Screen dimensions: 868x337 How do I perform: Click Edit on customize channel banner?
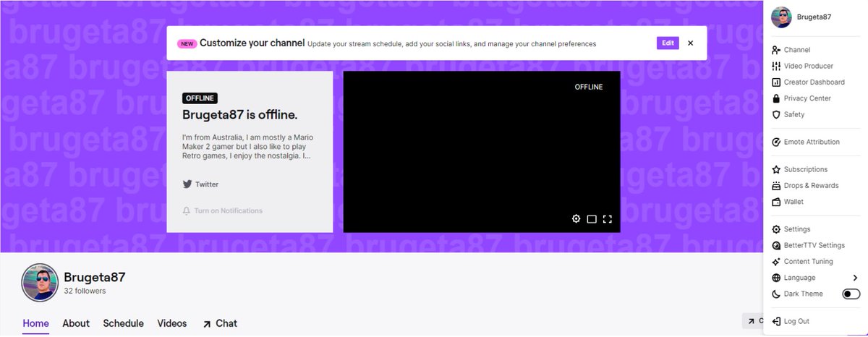668,43
